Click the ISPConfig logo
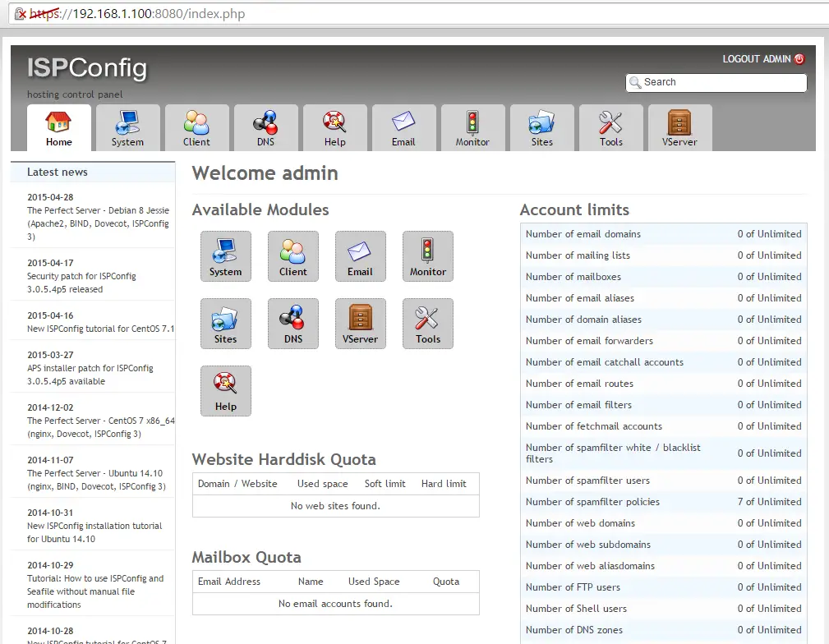This screenshot has width=829, height=644. pyautogui.click(x=87, y=68)
